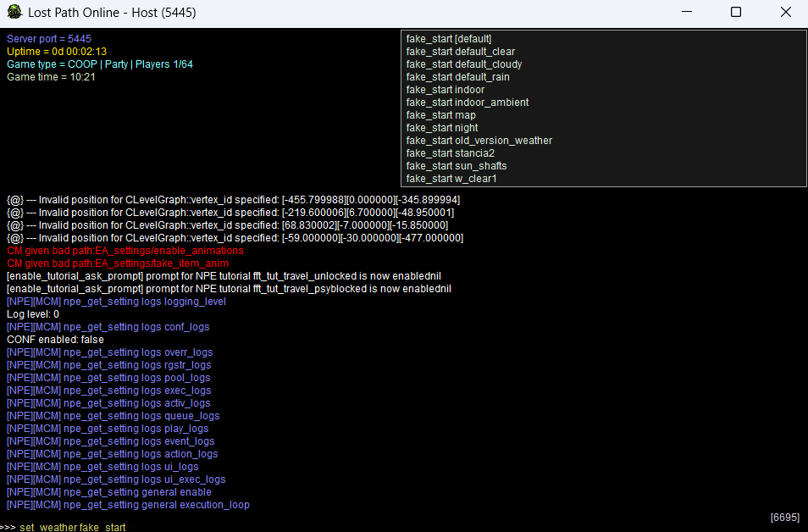Click red error 'EA_settings/enable_animations' line
Screen dimensions: 808x532
[x=125, y=251]
